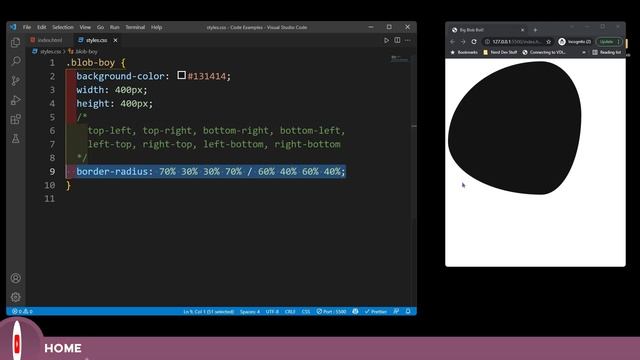Click the browser back arrow
Viewport: 640px width, 360px height.
click(x=452, y=42)
